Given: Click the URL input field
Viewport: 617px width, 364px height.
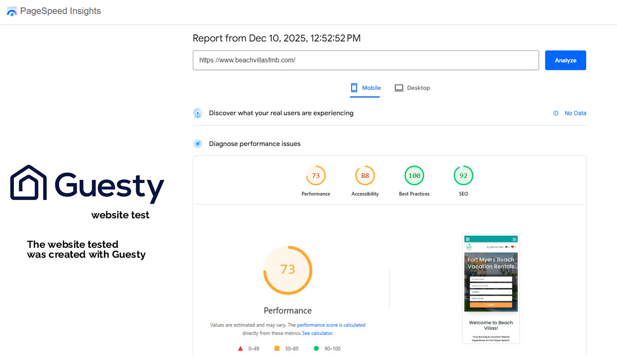Looking at the screenshot, I should point(366,60).
